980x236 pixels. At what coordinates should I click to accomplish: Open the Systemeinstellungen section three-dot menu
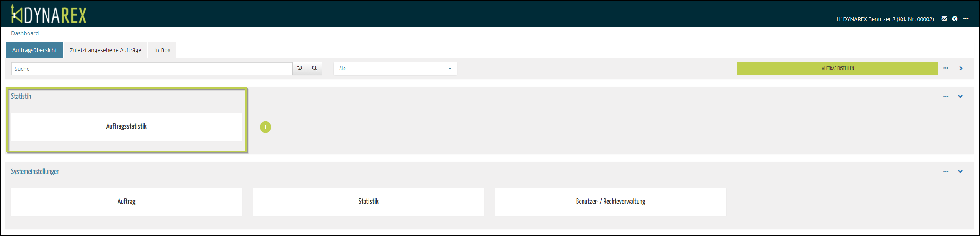tap(946, 172)
